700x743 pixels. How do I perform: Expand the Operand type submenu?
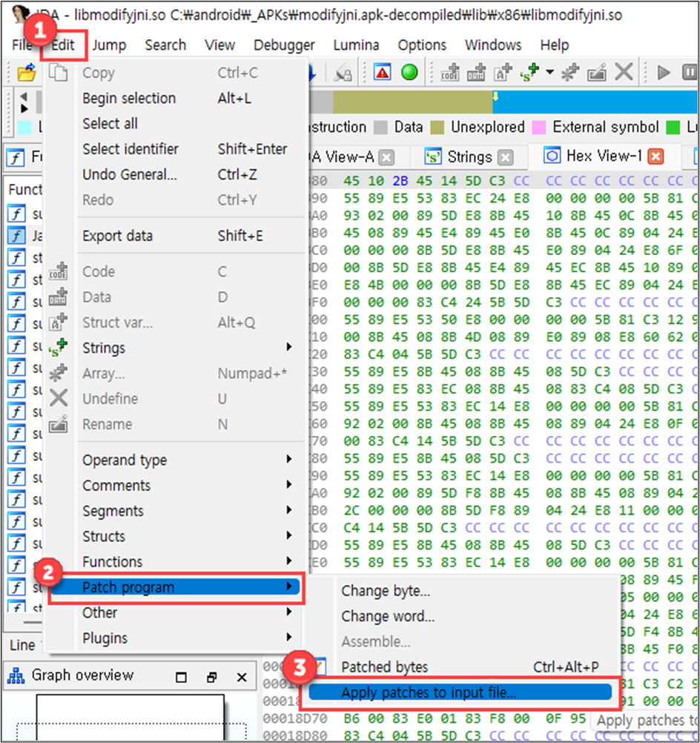pos(175,460)
